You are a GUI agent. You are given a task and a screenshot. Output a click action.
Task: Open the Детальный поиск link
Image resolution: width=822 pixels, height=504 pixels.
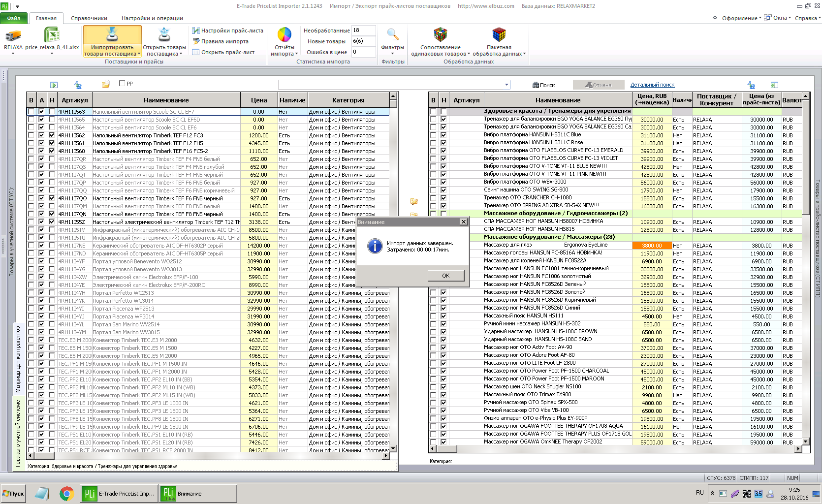pos(652,85)
